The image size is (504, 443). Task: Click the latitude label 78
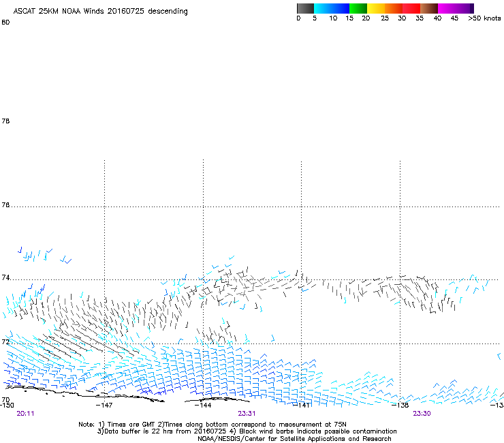click(5, 121)
